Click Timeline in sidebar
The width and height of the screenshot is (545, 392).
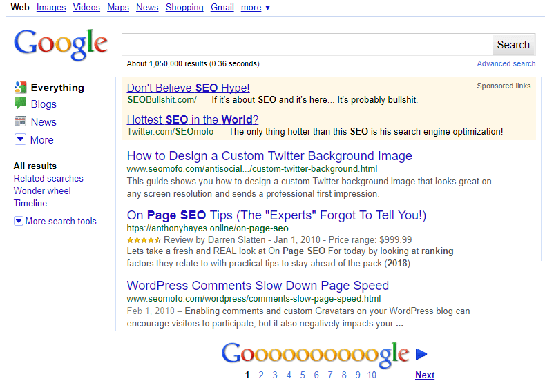coord(30,203)
